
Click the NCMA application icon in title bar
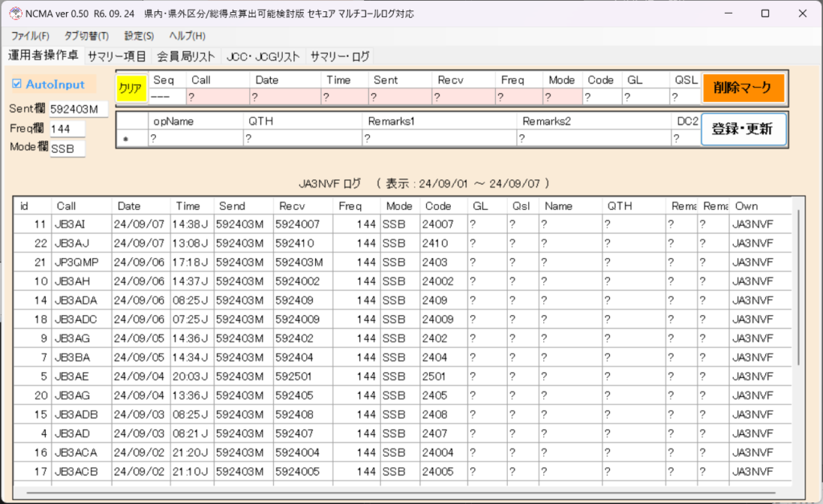coord(14,14)
